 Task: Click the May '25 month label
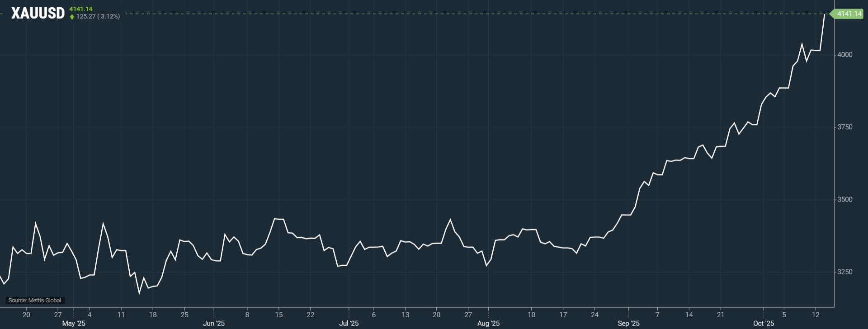(x=74, y=324)
